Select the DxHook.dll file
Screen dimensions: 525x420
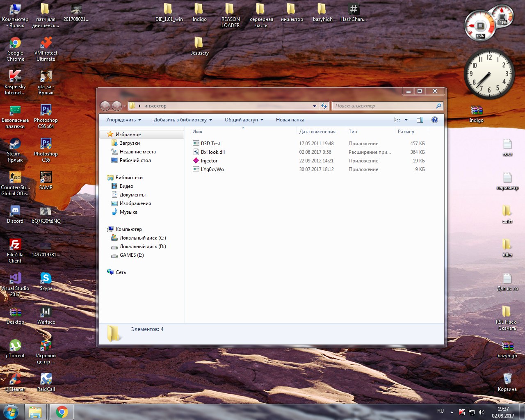(x=212, y=152)
